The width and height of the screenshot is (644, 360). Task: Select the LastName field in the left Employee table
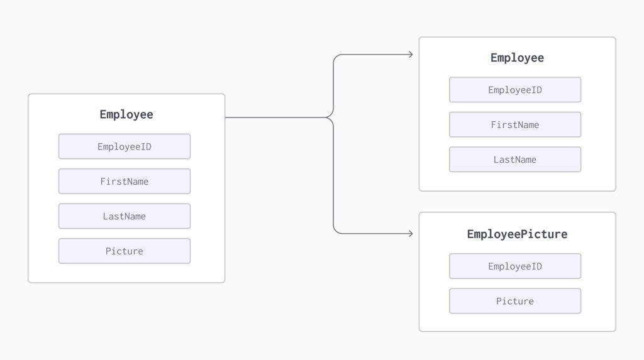pyautogui.click(x=125, y=216)
